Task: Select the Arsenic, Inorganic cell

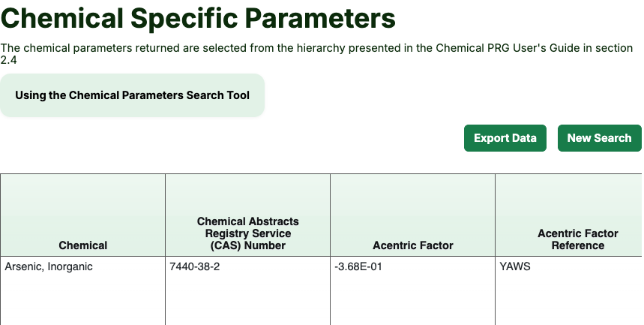Action: (x=49, y=266)
